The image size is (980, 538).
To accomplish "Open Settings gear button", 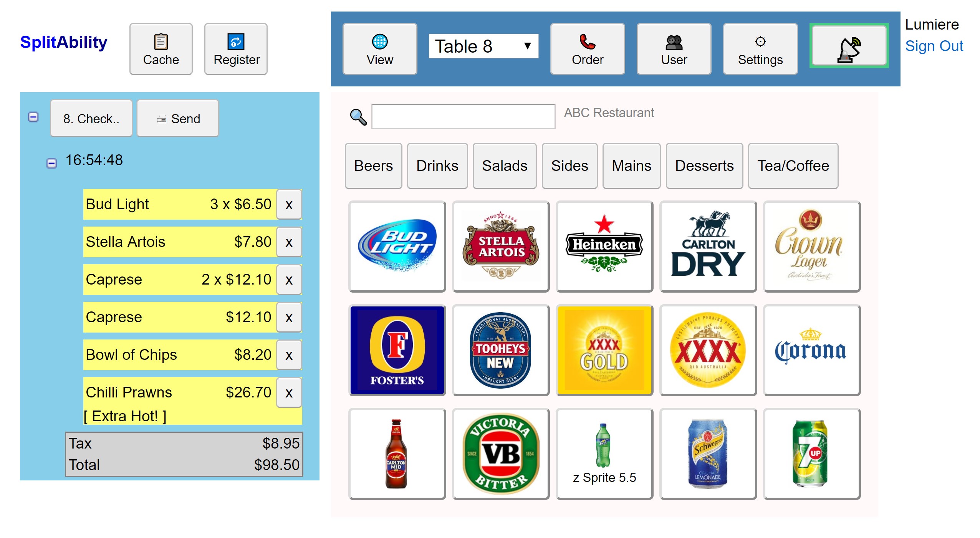I will 760,50.
